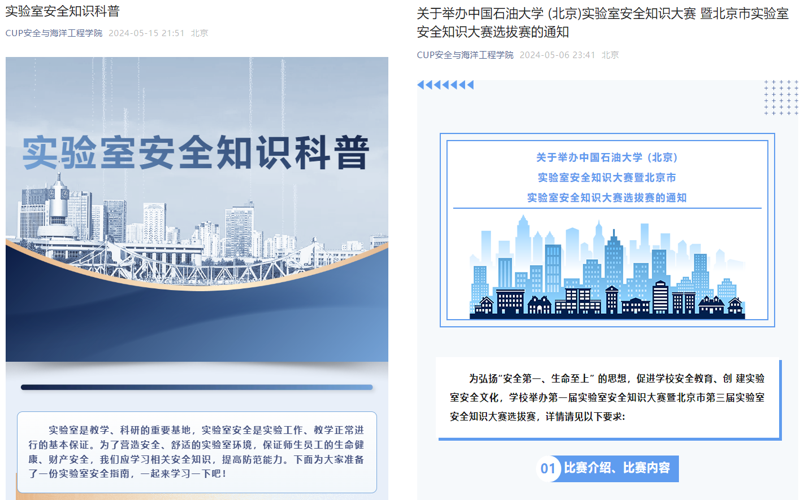Image resolution: width=805 pixels, height=500 pixels.
Task: Click 北京 location in right article header
Action: 610,55
